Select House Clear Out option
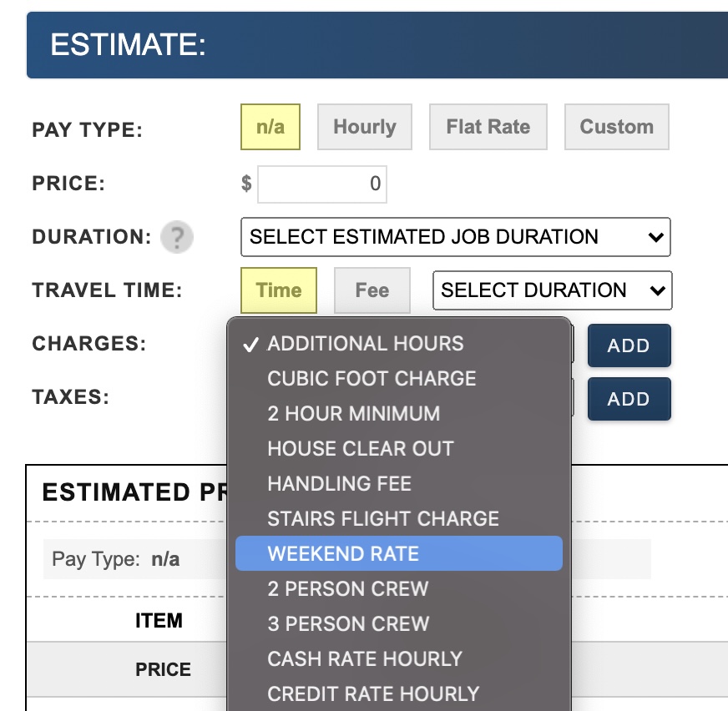This screenshot has width=728, height=711. pos(399,449)
